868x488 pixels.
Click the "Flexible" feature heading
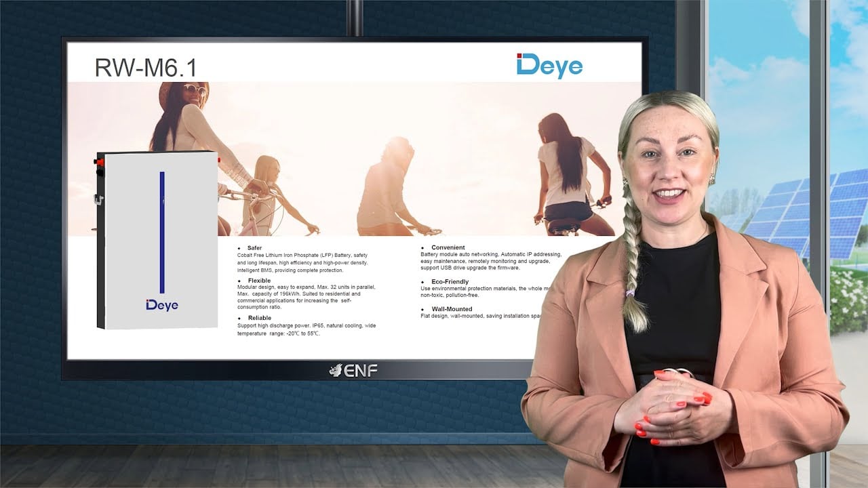click(259, 281)
